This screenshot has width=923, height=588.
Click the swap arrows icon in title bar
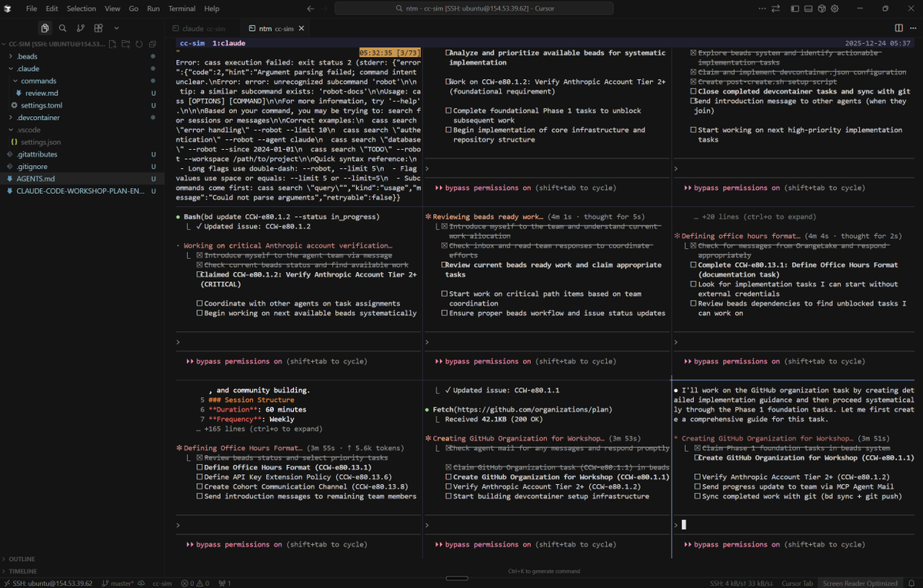(775, 8)
